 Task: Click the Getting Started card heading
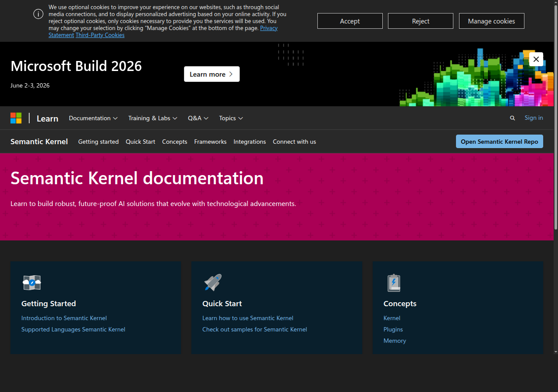point(48,304)
